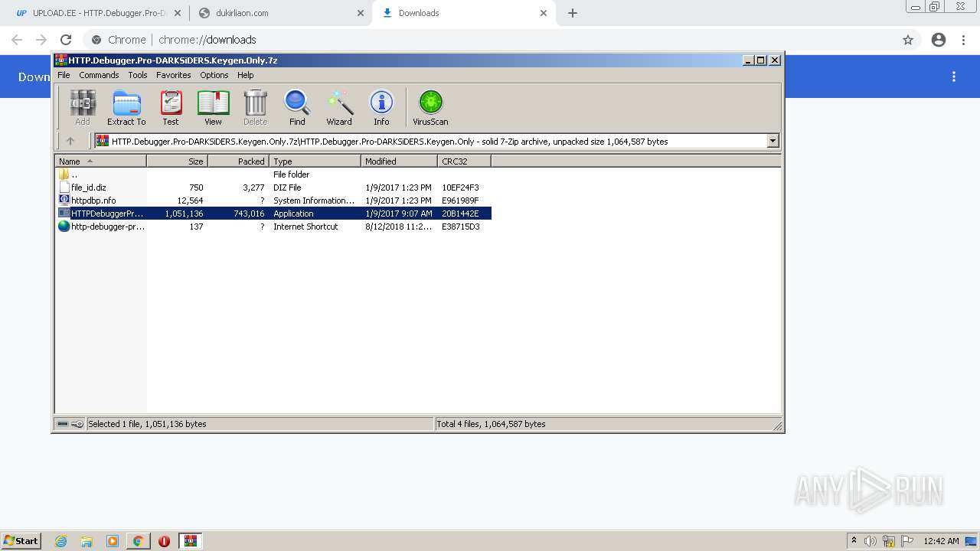Open the Windows Start menu

click(21, 540)
